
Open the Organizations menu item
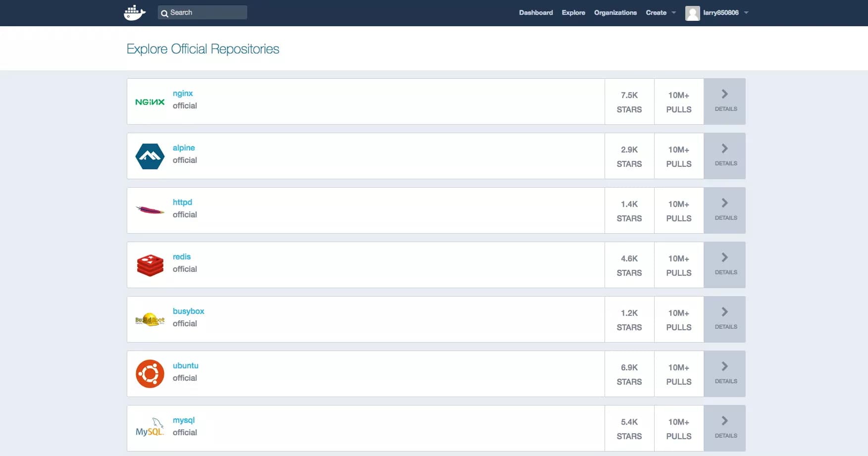(x=615, y=12)
